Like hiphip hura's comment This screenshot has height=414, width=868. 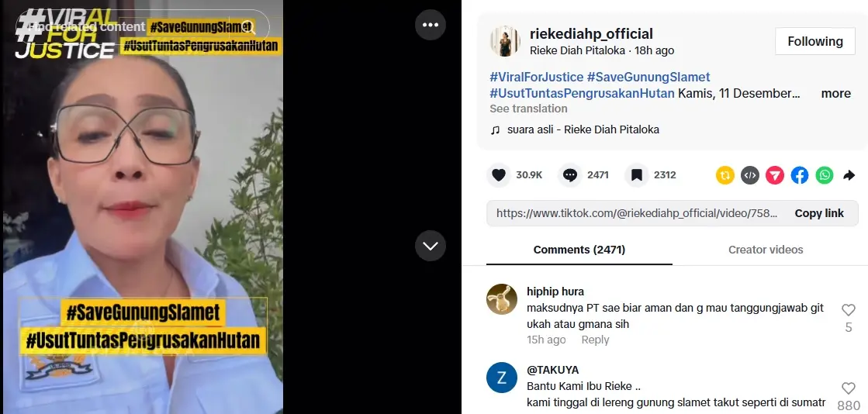click(x=849, y=310)
